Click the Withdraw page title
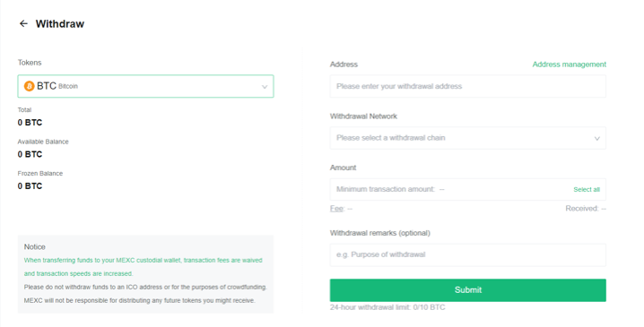Screen dimensions: 644x327 point(60,24)
